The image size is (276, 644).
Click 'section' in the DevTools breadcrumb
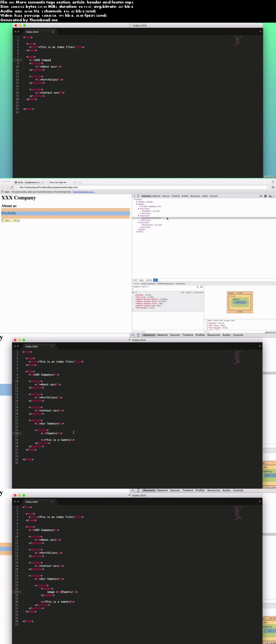149,280
